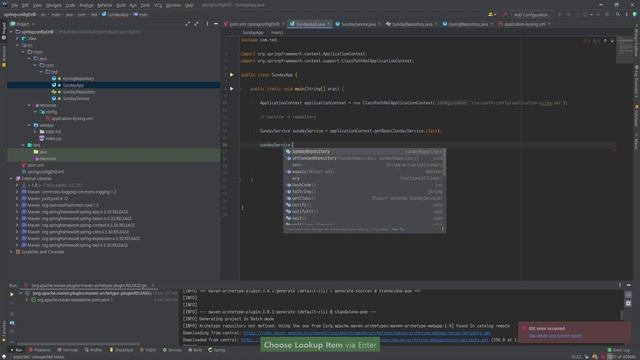Open the File menu
This screenshot has width=640, height=360.
pos(15,5)
